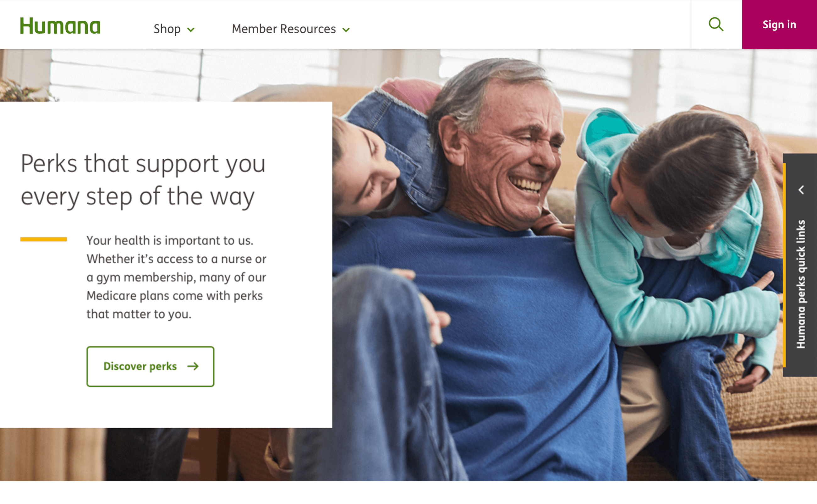Open search with the magnifying glass icon

716,24
